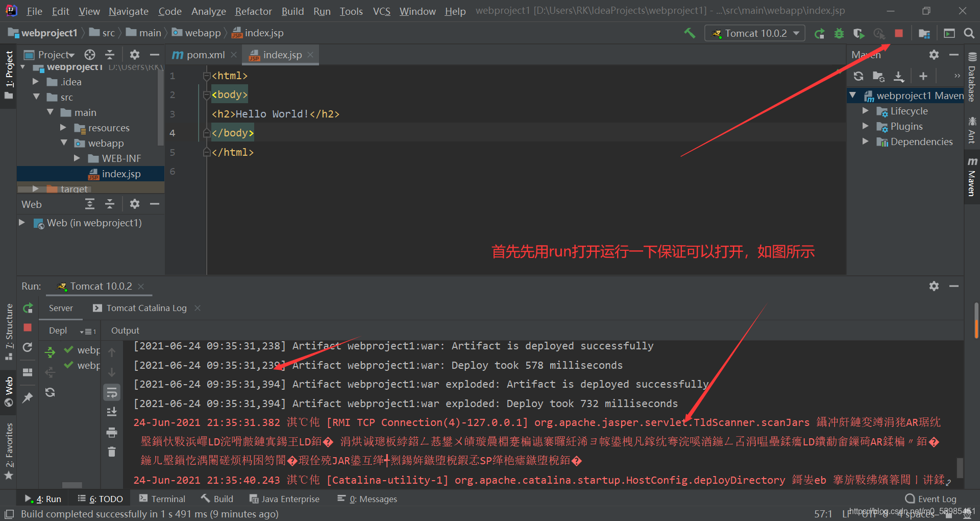
Task: Click Clear All trash icon beside Output
Action: click(112, 452)
